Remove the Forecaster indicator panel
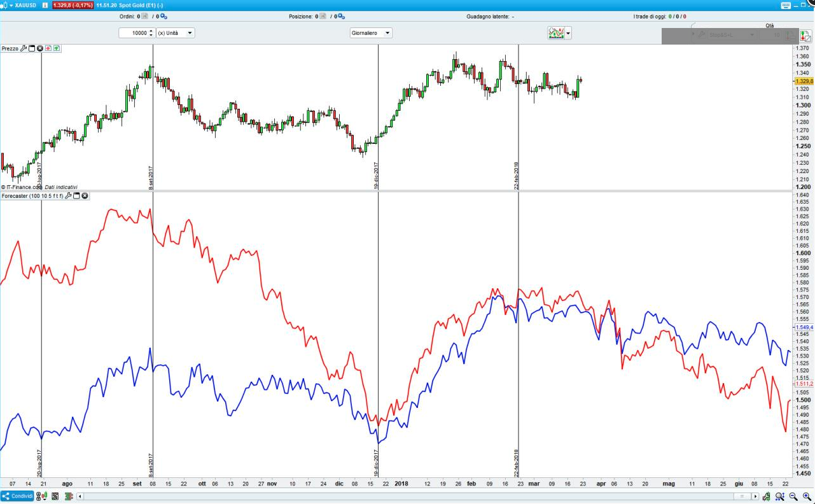The image size is (815, 504). click(85, 196)
